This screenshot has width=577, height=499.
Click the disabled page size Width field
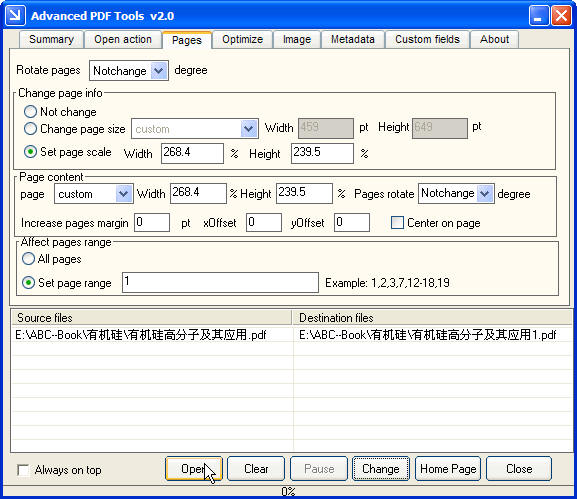point(326,128)
